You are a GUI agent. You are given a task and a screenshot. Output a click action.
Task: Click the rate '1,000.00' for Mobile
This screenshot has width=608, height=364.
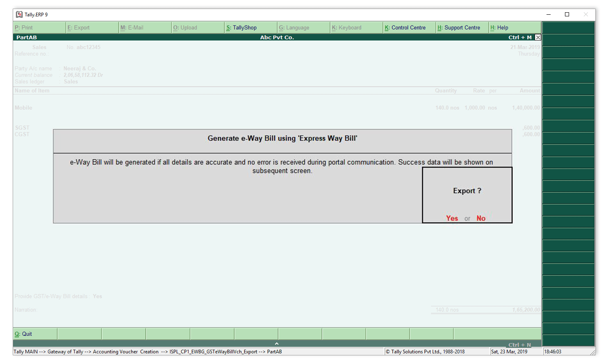[475, 108]
